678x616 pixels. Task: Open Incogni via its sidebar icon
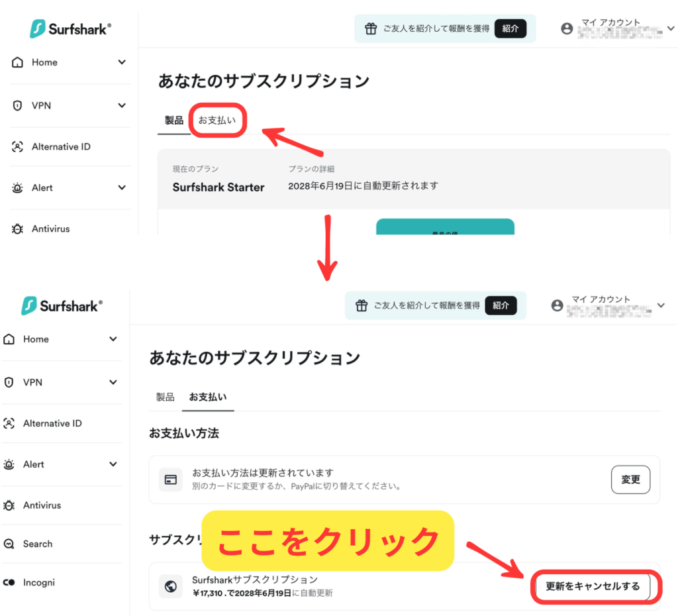(9, 583)
